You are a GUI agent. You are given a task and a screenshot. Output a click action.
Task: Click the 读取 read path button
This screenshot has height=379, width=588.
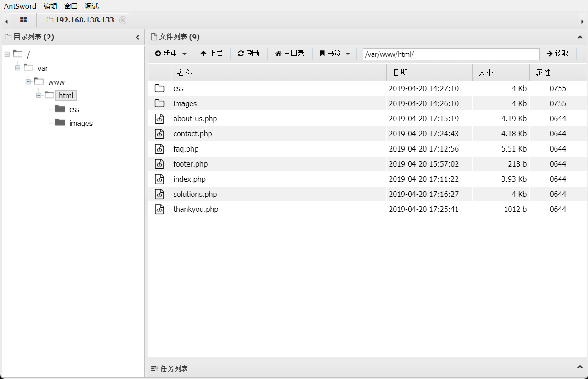coord(558,54)
